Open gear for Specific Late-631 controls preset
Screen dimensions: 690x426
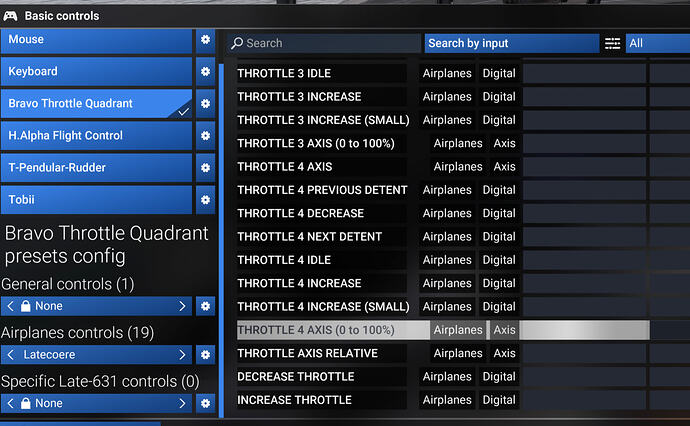tap(205, 403)
